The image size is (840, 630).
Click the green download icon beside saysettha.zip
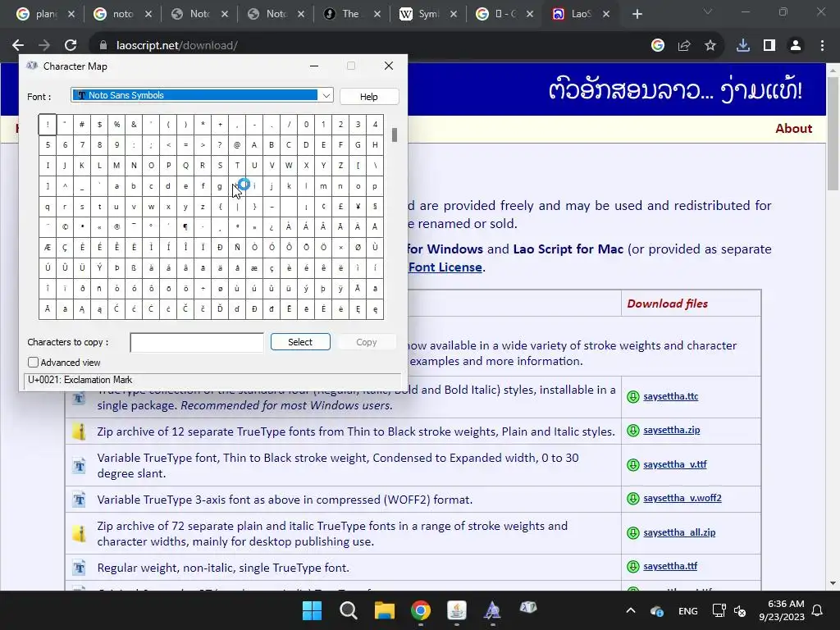(633, 430)
